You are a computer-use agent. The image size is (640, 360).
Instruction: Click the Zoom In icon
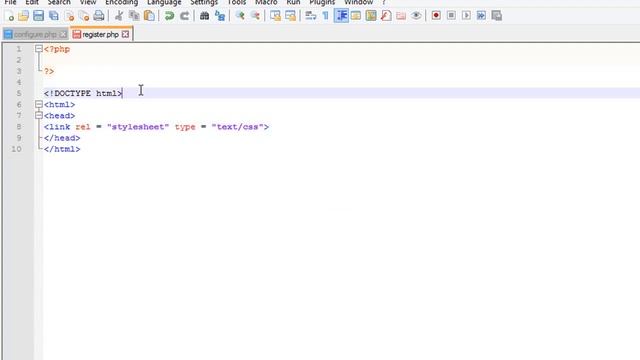(x=240, y=16)
